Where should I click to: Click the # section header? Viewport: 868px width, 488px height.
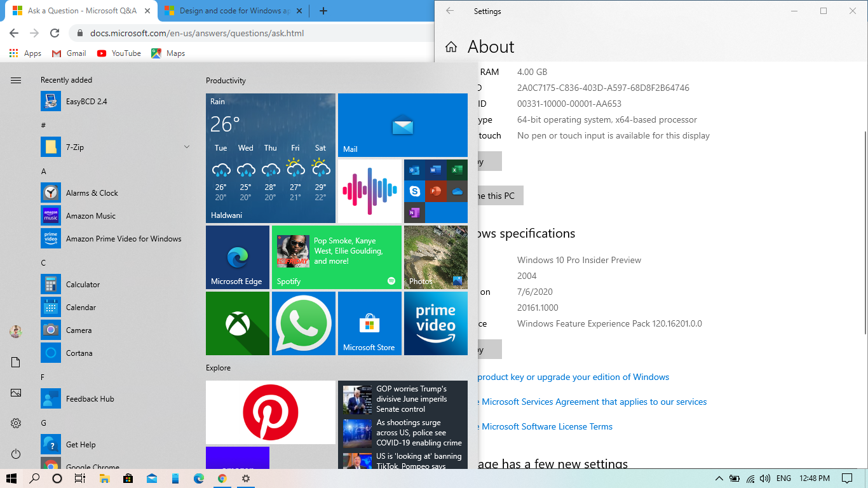(x=43, y=126)
